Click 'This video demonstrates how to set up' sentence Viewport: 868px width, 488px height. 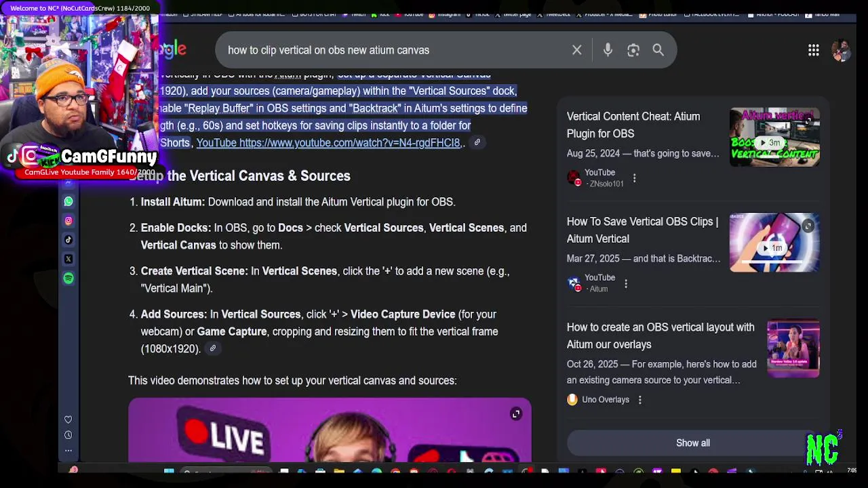point(292,380)
